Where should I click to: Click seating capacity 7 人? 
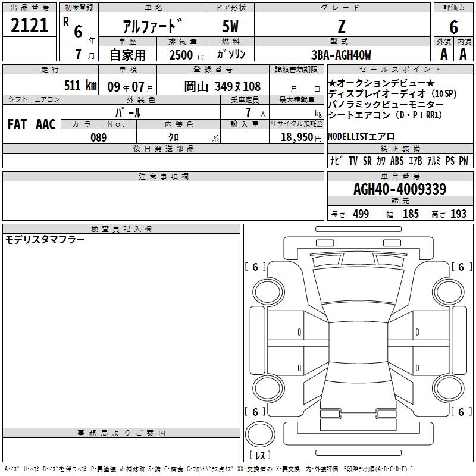pos(256,112)
